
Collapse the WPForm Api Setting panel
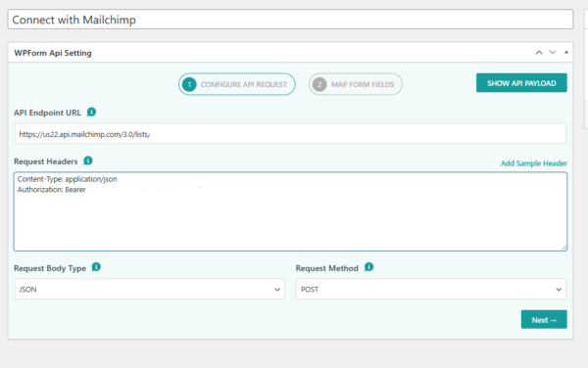(566, 53)
